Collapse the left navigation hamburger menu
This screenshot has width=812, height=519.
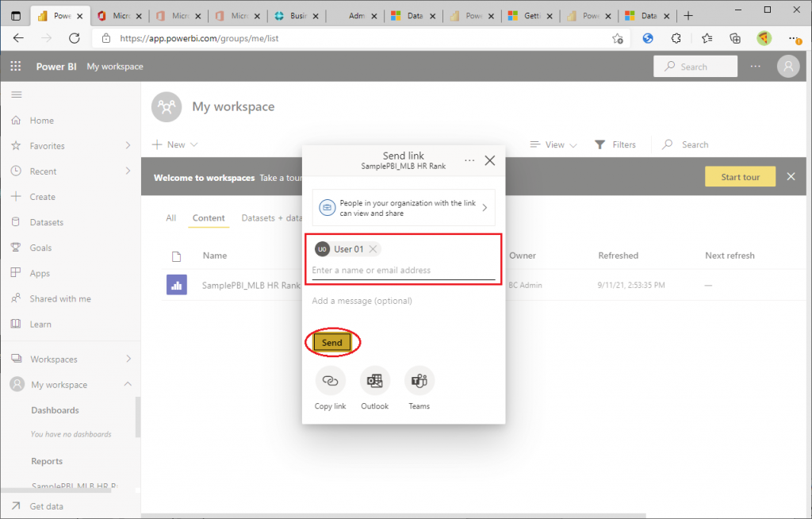click(16, 95)
